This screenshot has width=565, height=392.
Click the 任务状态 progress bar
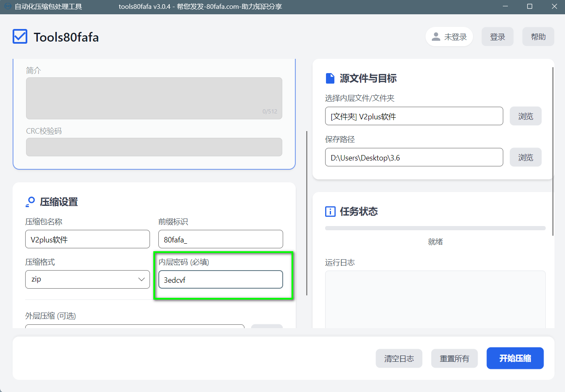coord(435,228)
